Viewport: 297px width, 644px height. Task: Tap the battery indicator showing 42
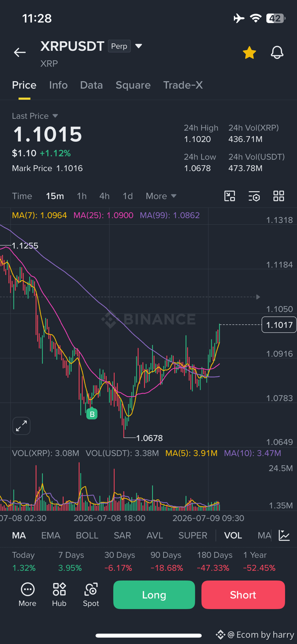(x=275, y=18)
